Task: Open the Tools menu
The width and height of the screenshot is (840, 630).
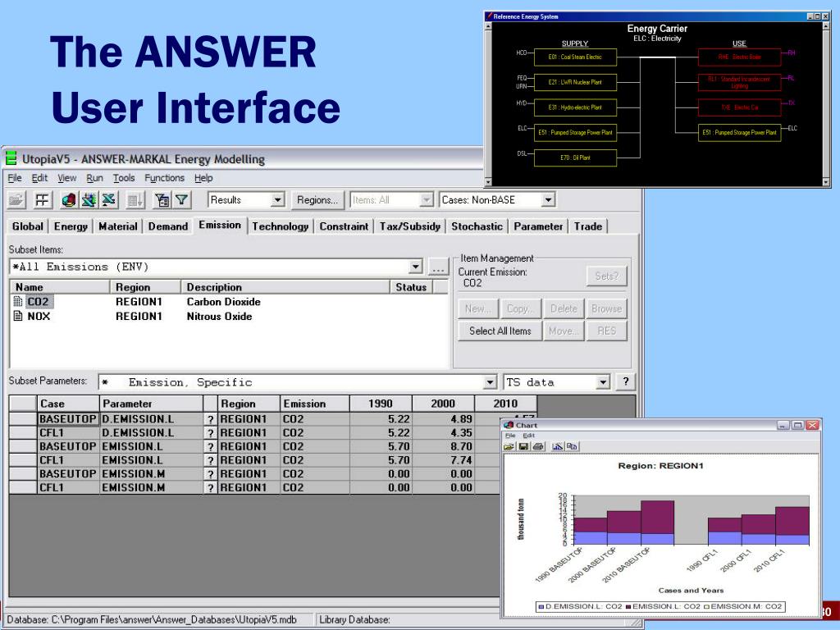Action: point(124,178)
